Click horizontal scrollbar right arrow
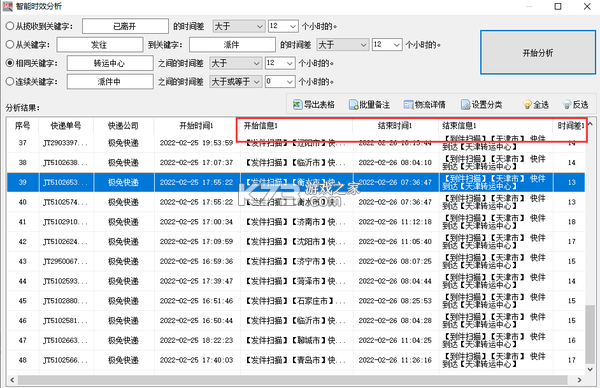Image resolution: width=600 pixels, height=388 pixels. [x=579, y=380]
